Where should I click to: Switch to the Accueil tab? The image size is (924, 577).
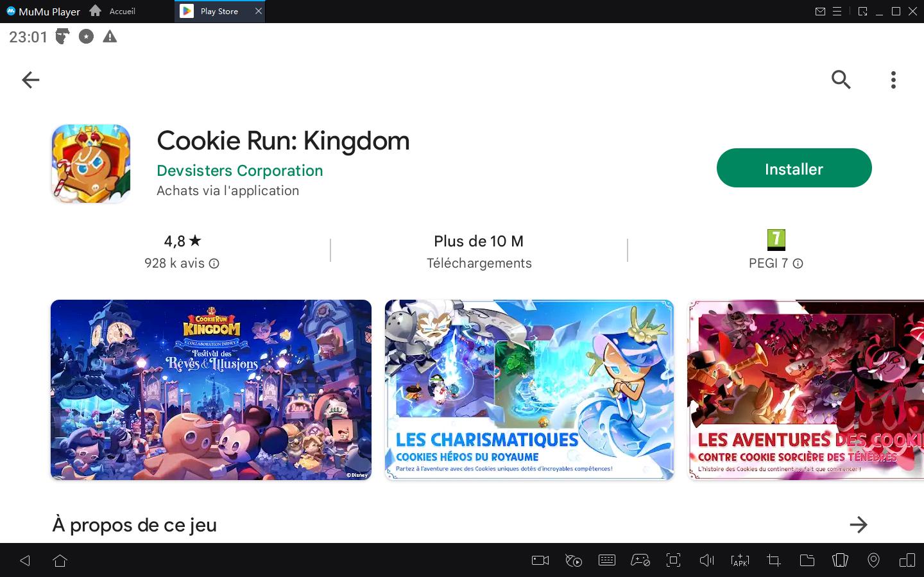pos(113,12)
